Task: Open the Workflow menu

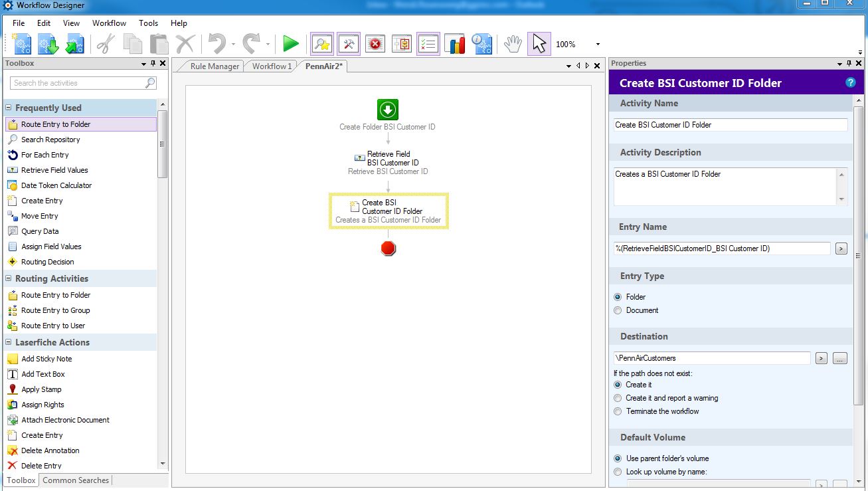Action: pyautogui.click(x=109, y=23)
